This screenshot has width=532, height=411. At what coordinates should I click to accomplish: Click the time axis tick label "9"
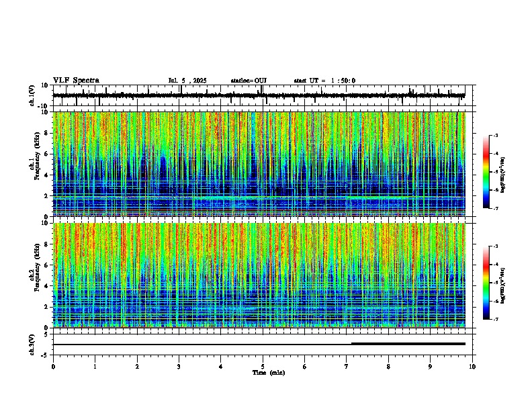click(430, 367)
